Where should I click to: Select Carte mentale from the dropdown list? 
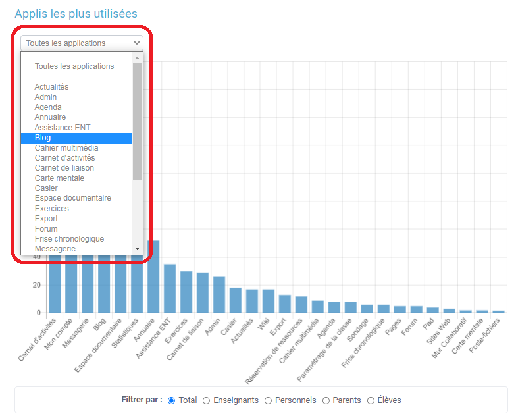76,178
